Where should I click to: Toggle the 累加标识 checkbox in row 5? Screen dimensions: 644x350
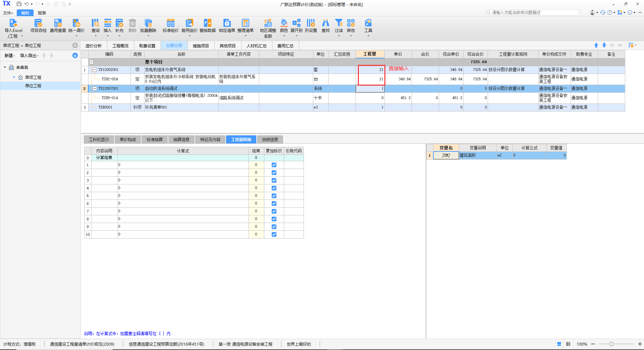(274, 196)
